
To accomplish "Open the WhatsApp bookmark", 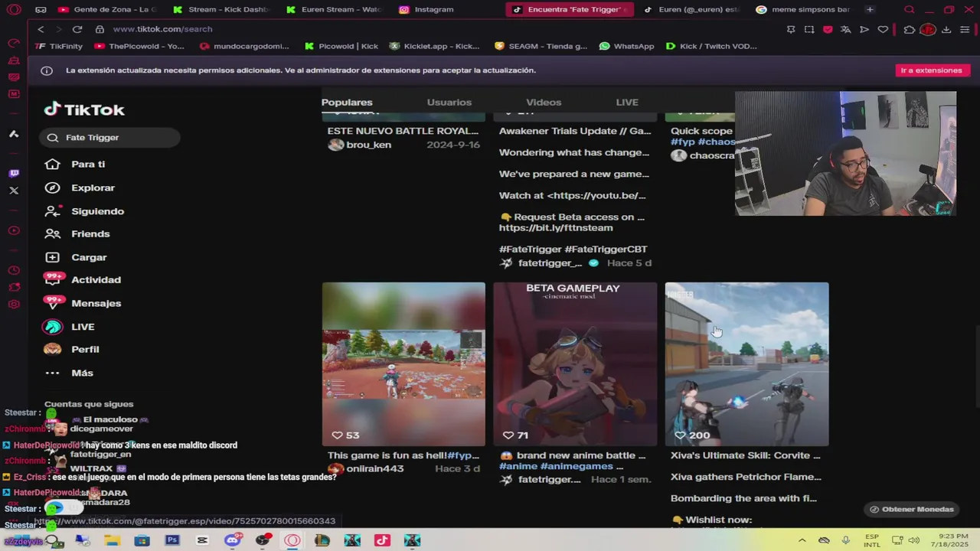I will click(627, 46).
